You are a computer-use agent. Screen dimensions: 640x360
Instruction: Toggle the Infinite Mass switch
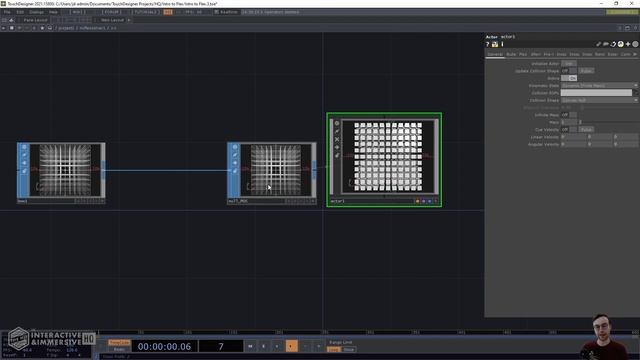569,115
